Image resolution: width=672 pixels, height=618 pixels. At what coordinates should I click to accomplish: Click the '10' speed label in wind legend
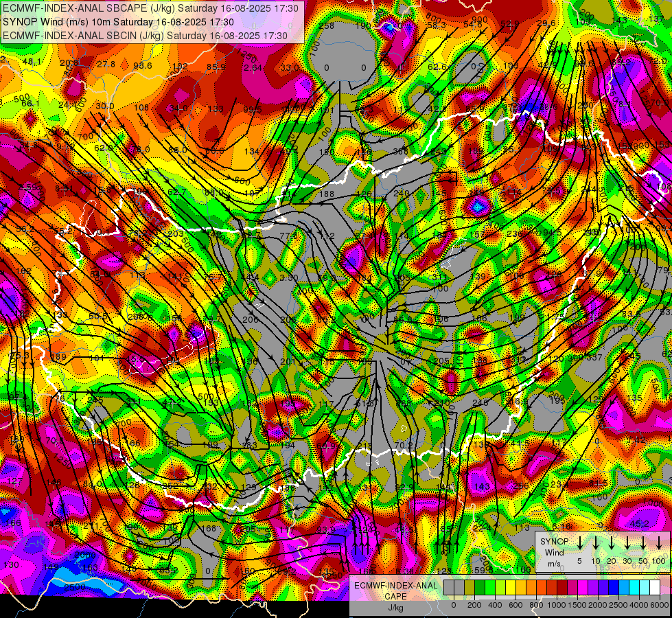point(596,561)
